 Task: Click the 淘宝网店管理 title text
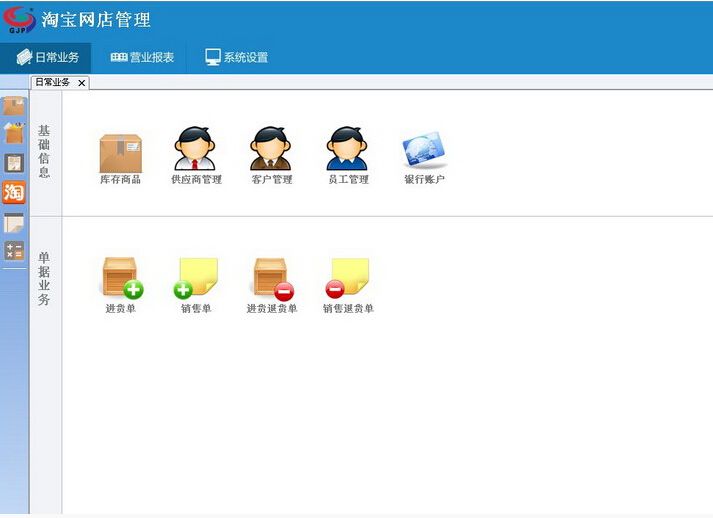coord(96,20)
